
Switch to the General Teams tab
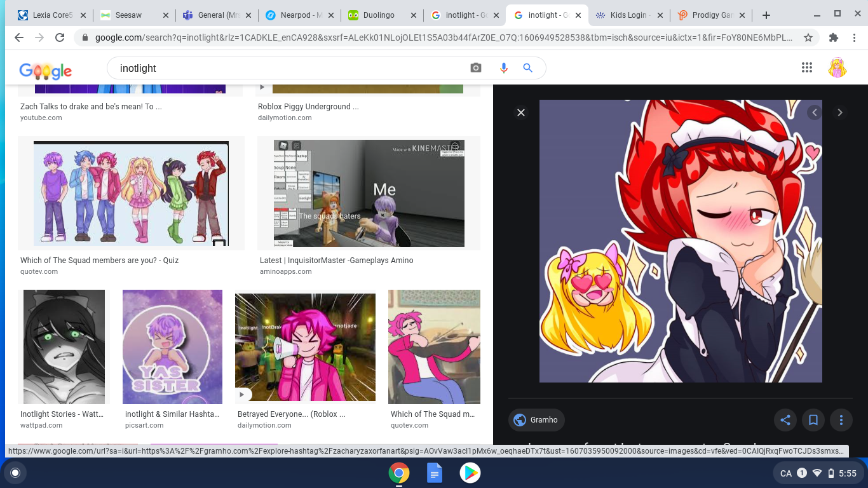217,15
